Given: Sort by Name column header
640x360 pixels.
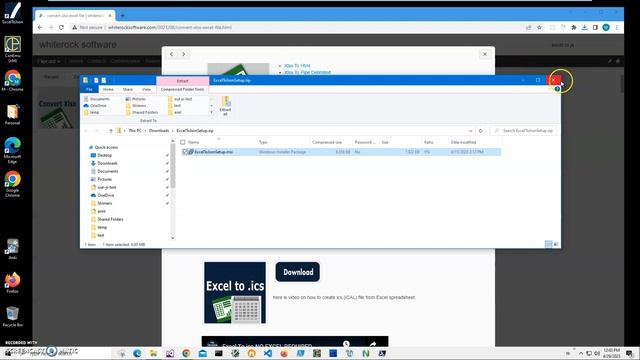Looking at the screenshot, I should (193, 142).
